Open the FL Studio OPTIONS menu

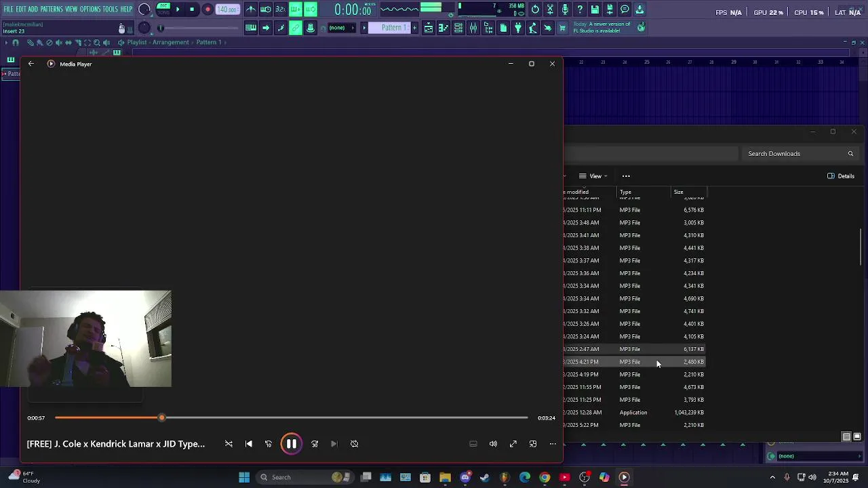(x=90, y=9)
